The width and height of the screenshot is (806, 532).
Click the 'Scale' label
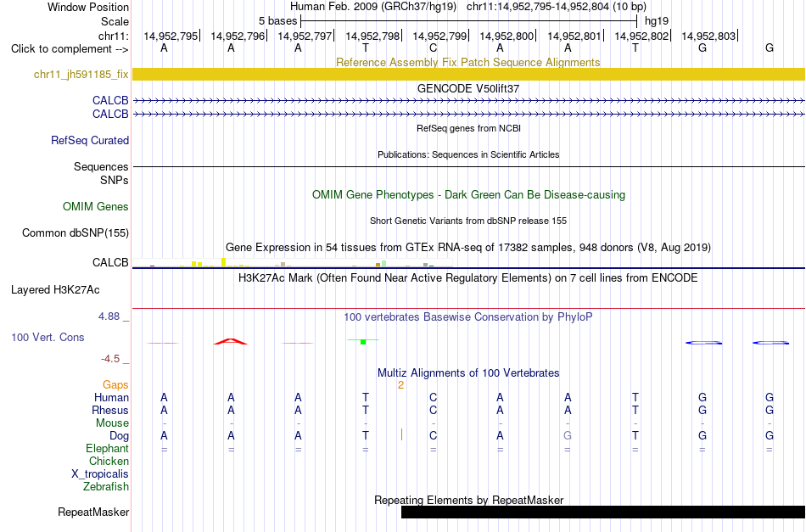115,21
